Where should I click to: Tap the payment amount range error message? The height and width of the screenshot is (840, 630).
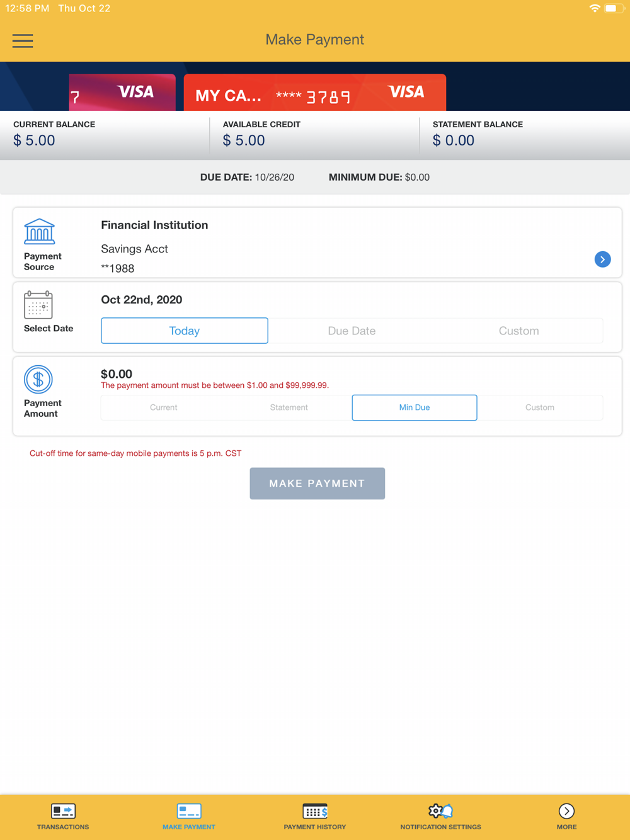click(215, 385)
